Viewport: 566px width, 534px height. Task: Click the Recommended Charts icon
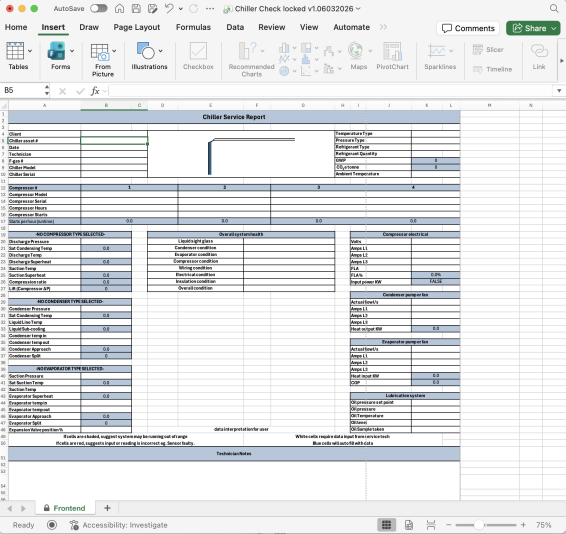click(248, 51)
